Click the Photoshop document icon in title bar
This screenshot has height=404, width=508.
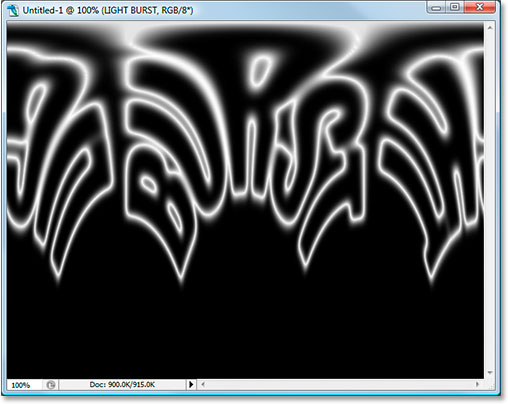(13, 10)
